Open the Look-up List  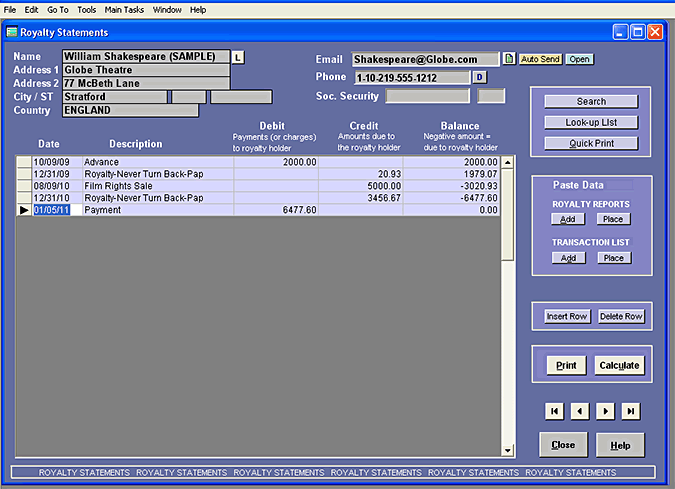tap(591, 122)
